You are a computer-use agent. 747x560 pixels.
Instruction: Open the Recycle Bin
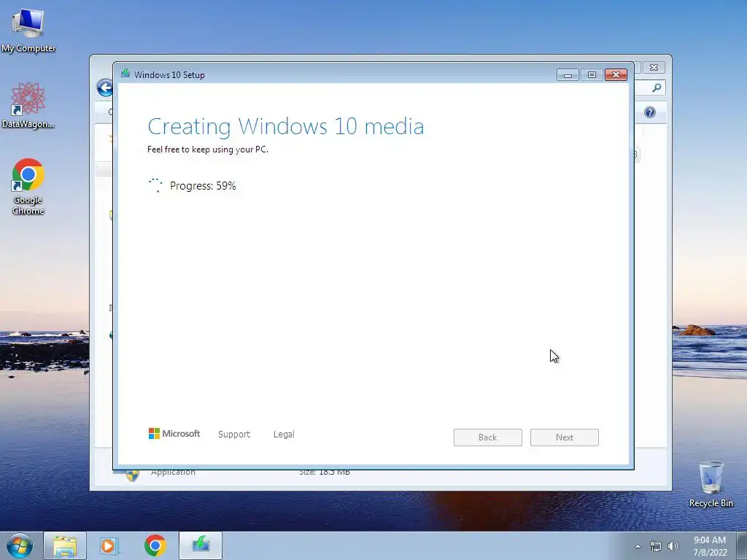[x=711, y=483]
